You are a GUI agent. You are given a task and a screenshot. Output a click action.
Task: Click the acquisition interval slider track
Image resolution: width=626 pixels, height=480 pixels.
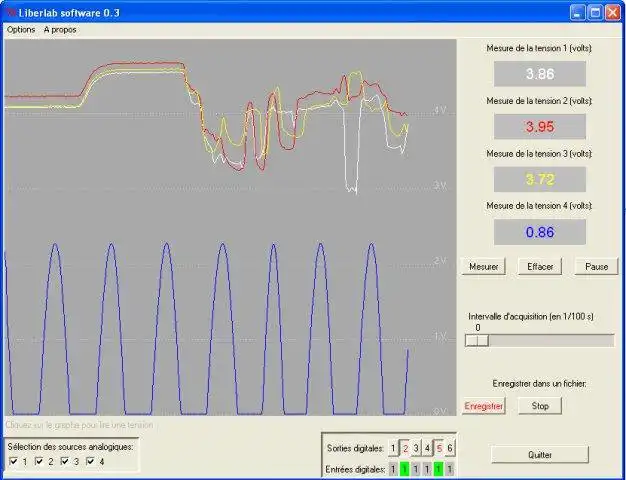[539, 340]
